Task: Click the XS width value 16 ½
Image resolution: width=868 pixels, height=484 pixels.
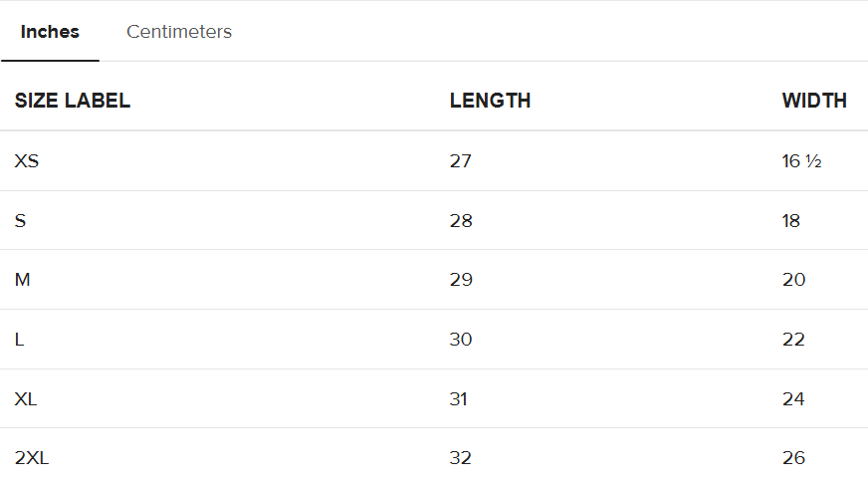Action: [801, 160]
